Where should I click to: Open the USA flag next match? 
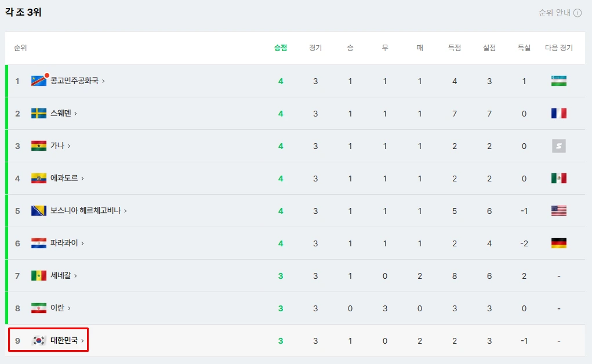tap(559, 211)
